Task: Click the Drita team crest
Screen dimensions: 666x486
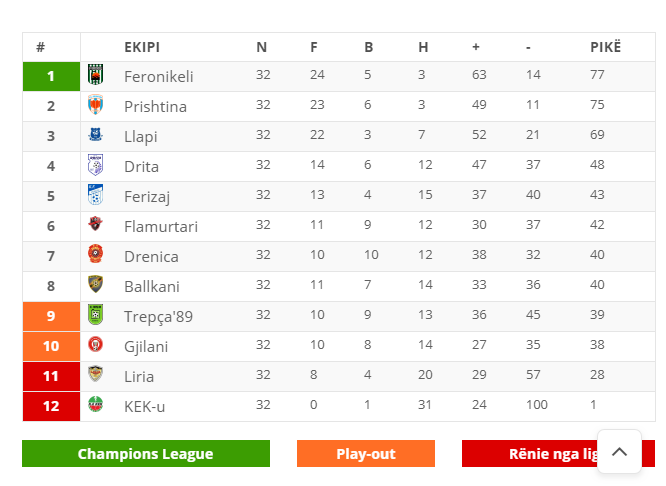Action: tap(96, 164)
